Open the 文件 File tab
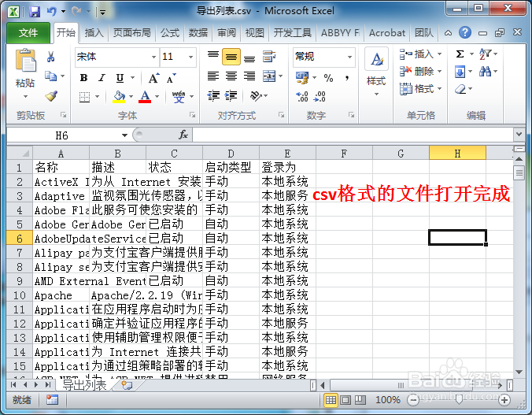The height and width of the screenshot is (415, 532). point(28,33)
